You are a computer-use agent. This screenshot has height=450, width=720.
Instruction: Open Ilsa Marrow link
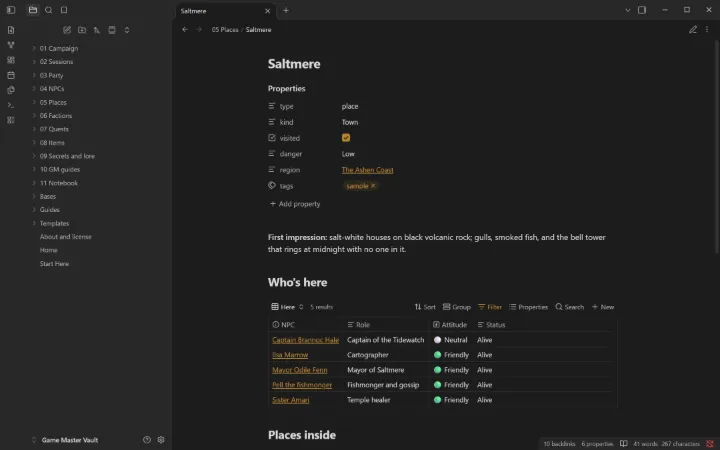tap(290, 355)
